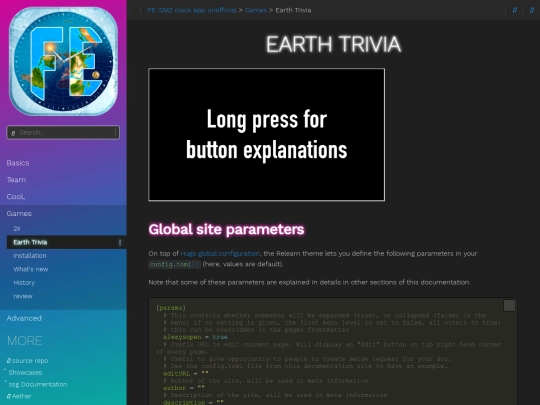Copy the config.toml inline code
Screen dimensions: 540x405
click(x=196, y=264)
